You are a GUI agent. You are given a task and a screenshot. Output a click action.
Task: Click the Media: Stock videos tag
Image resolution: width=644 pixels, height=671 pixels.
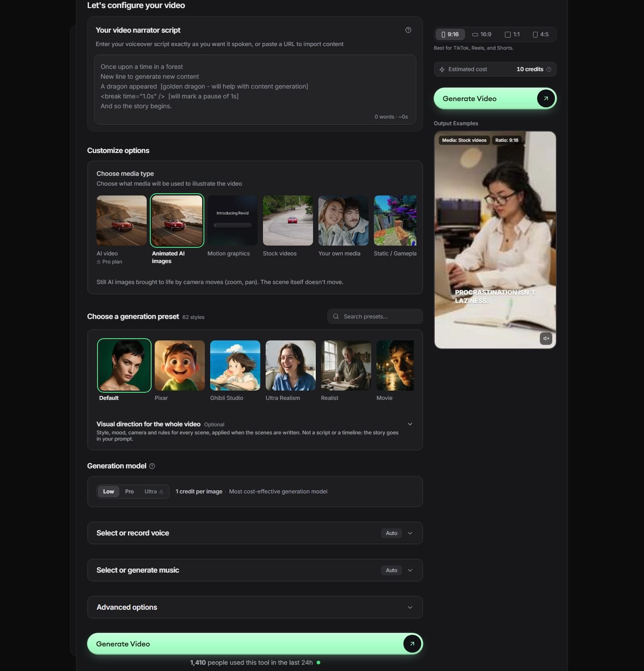tap(464, 140)
